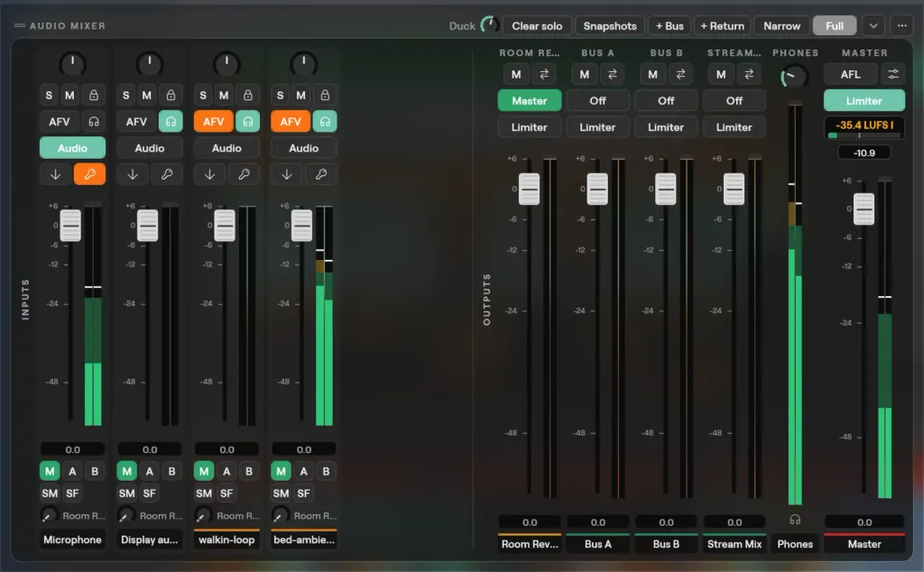Disable AFV on bed-ambience channel
This screenshot has height=572, width=924.
tap(291, 122)
